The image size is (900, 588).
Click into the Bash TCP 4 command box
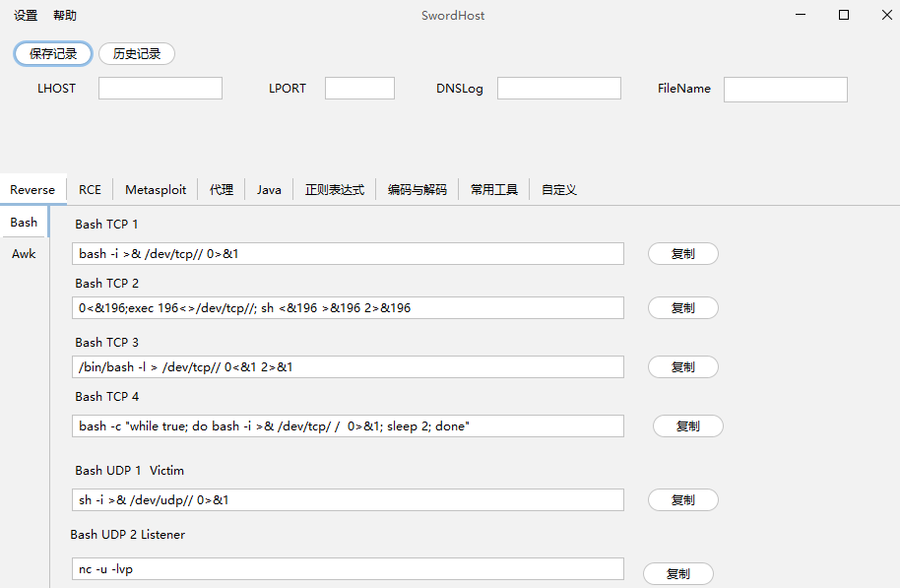point(348,426)
